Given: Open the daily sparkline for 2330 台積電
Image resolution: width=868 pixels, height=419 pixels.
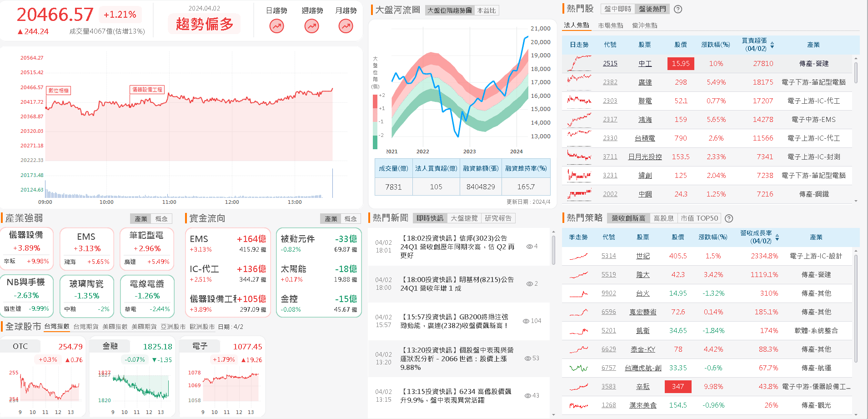Looking at the screenshot, I should (x=579, y=138).
